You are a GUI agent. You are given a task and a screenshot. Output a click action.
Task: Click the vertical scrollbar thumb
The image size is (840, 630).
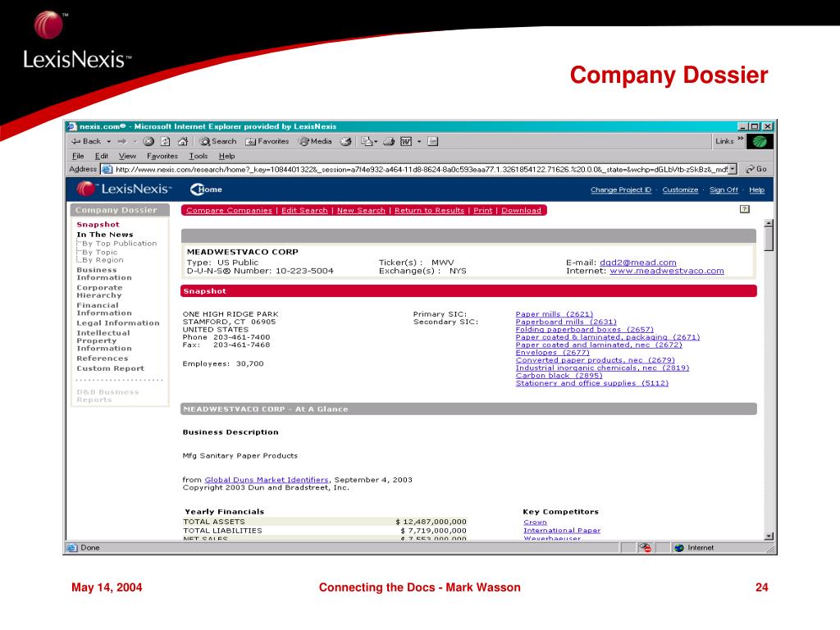[x=769, y=239]
